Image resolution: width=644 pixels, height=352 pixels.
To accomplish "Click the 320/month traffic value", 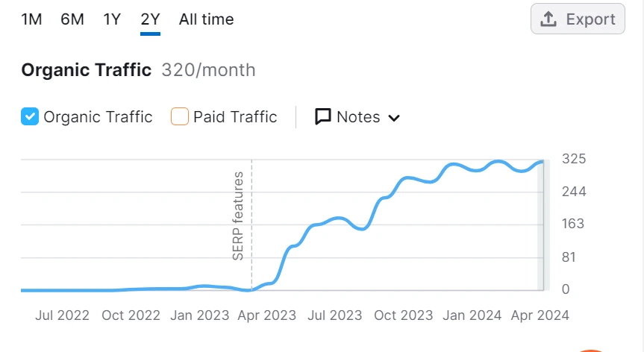I will (x=208, y=70).
